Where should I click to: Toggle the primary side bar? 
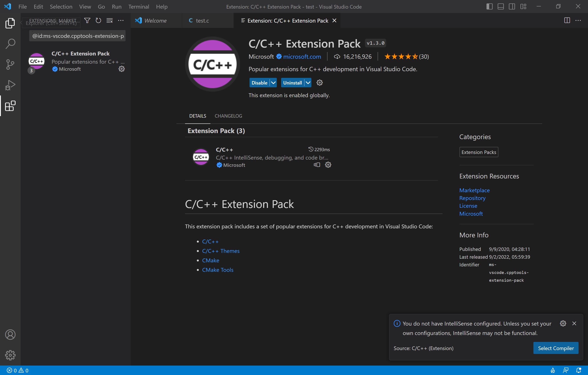tap(489, 7)
